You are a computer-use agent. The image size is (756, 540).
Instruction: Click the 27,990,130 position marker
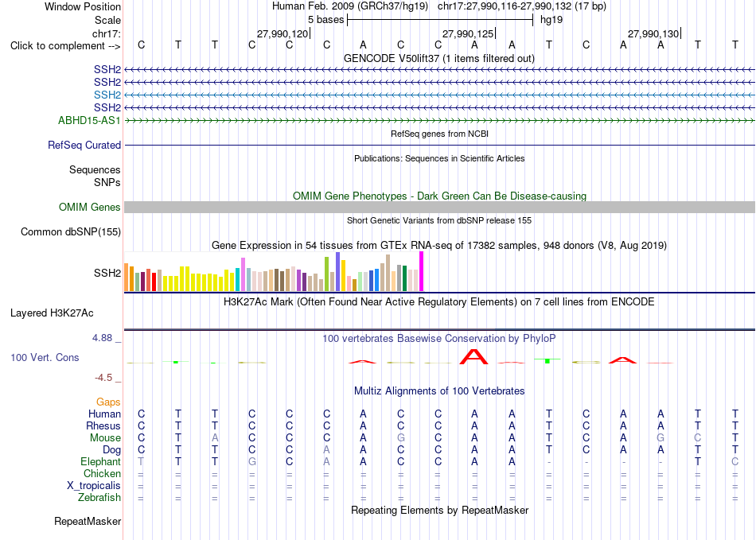pos(654,33)
